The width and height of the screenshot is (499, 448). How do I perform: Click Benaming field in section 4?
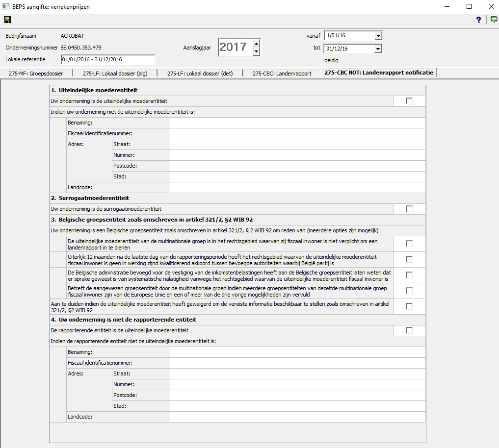(x=298, y=352)
